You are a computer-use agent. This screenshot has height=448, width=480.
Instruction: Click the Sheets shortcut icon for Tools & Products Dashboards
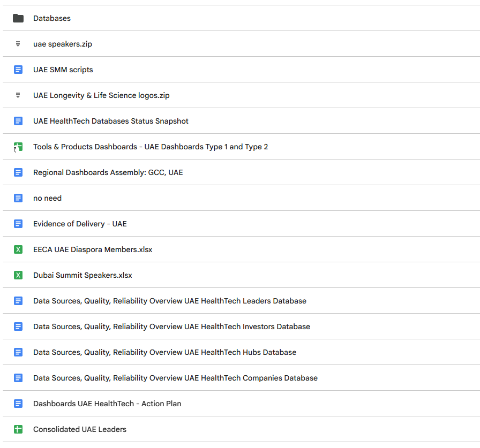tap(18, 147)
